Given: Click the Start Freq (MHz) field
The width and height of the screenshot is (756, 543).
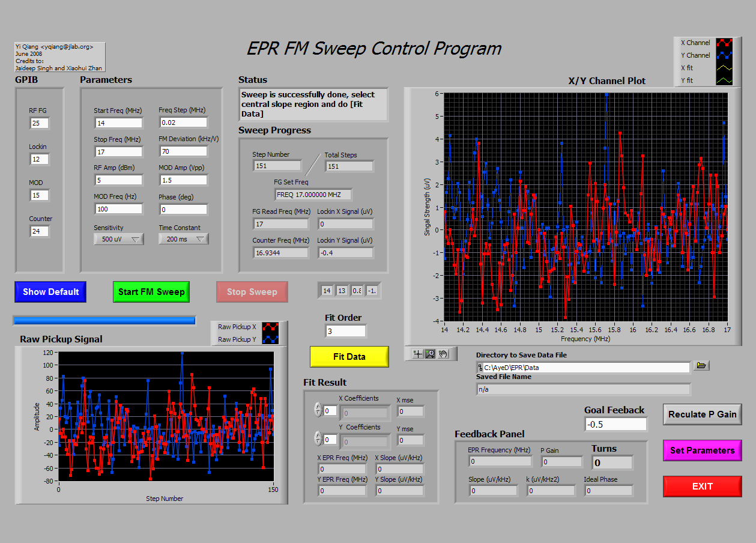Looking at the screenshot, I should [x=118, y=123].
